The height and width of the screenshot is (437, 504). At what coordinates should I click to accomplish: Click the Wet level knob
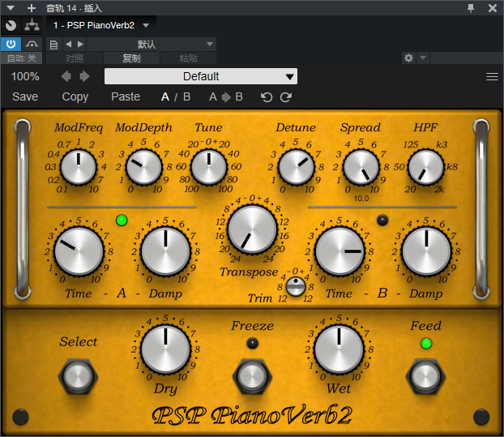340,349
